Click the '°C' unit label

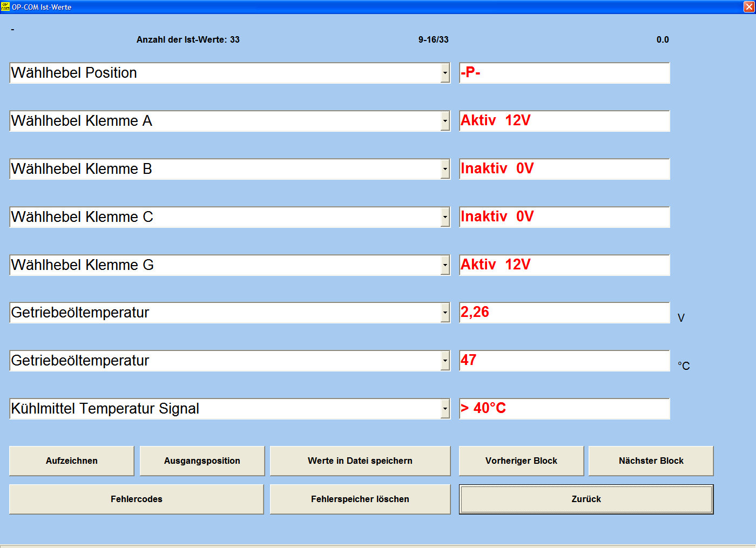(x=684, y=366)
